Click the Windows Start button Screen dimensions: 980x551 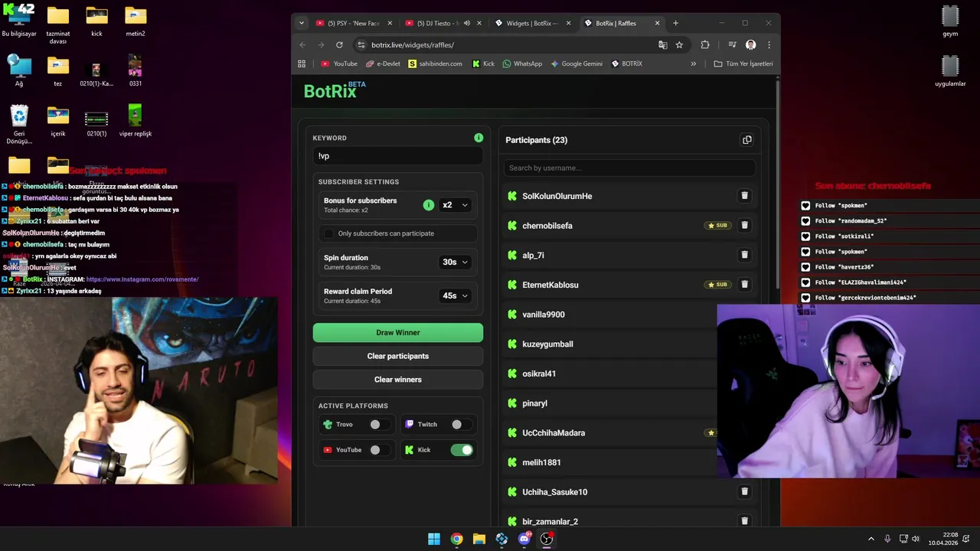coord(434,539)
